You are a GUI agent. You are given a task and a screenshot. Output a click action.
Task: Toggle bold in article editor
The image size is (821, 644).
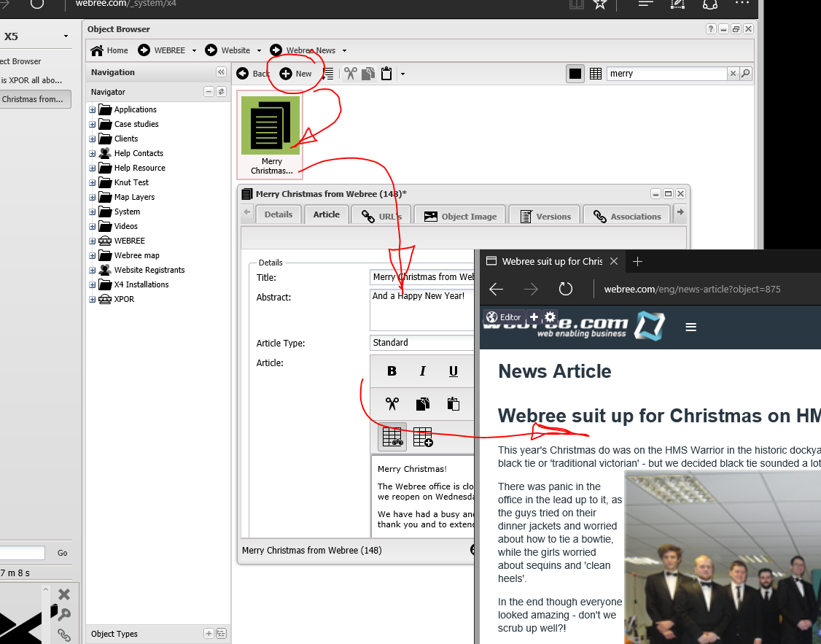[392, 371]
